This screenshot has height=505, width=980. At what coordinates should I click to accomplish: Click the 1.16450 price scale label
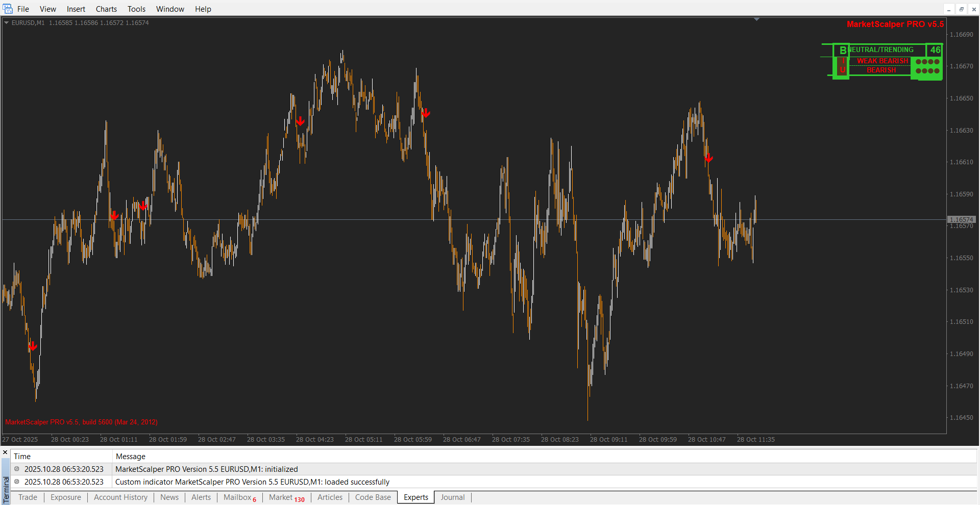[x=961, y=418]
